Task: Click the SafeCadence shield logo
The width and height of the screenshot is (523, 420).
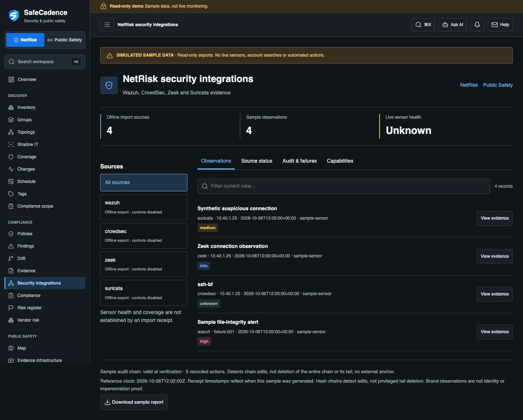Action: pos(14,16)
